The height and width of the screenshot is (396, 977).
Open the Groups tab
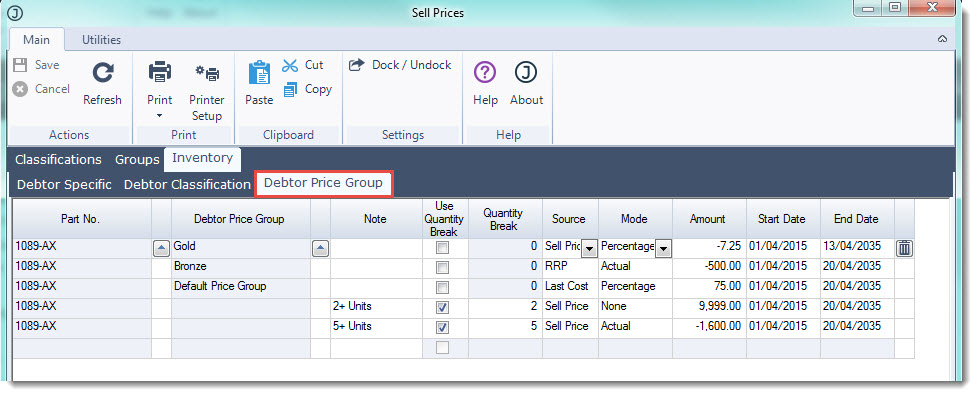(137, 159)
